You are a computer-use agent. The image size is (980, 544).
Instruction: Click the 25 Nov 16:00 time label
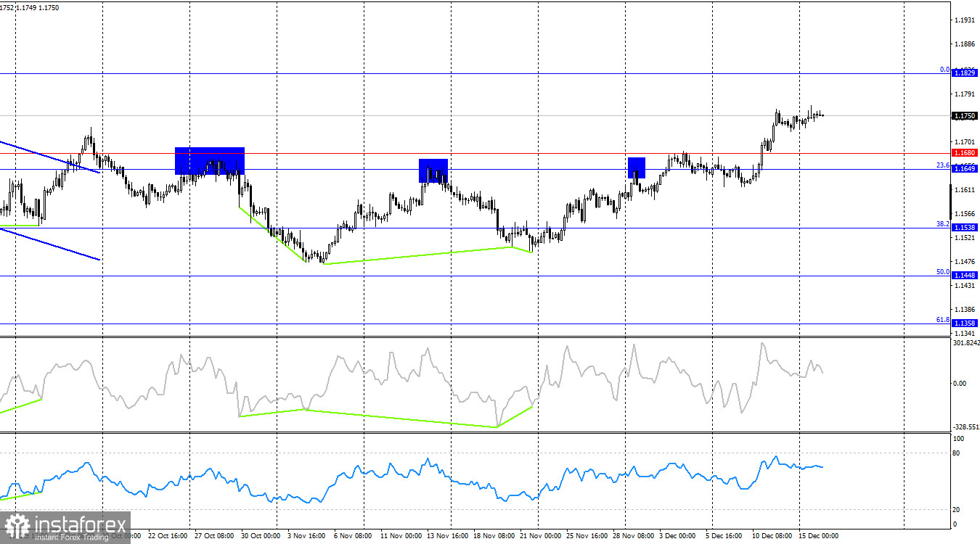click(x=587, y=537)
